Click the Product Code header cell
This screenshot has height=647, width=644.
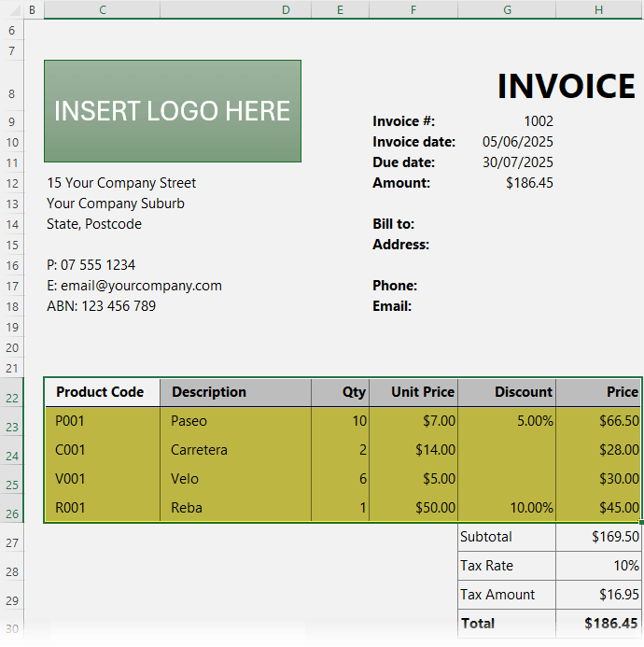(x=103, y=392)
